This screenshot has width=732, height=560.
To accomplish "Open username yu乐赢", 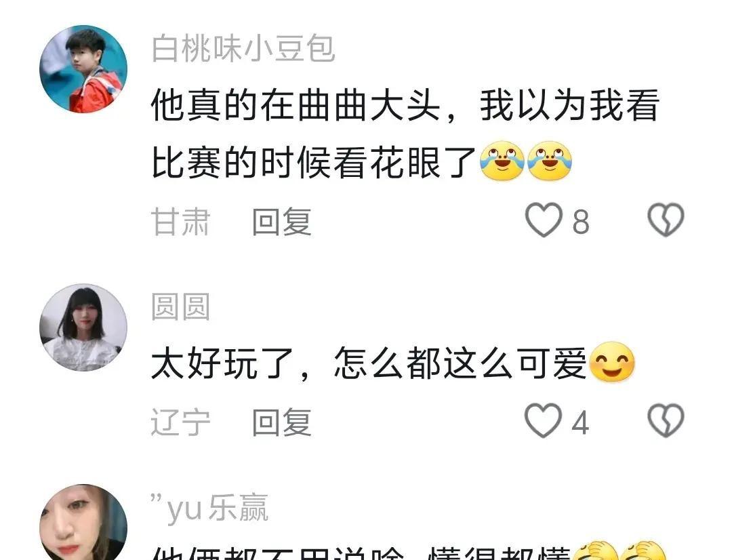I will point(209,508).
